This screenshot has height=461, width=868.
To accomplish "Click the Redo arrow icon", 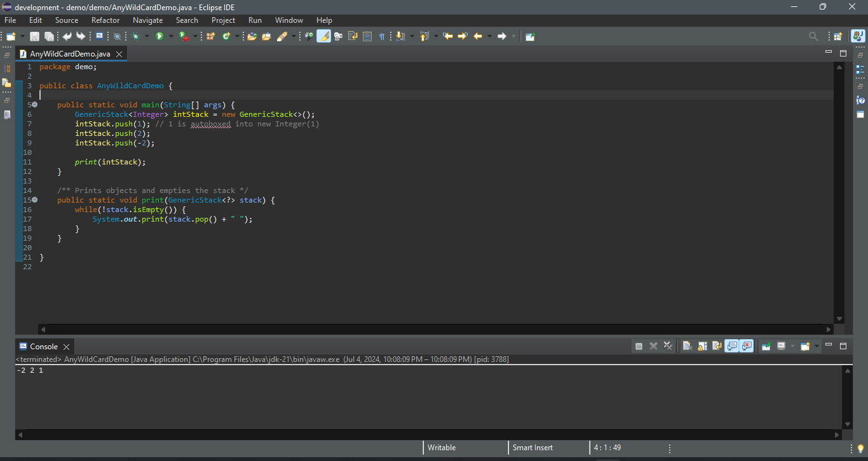I will (x=81, y=37).
